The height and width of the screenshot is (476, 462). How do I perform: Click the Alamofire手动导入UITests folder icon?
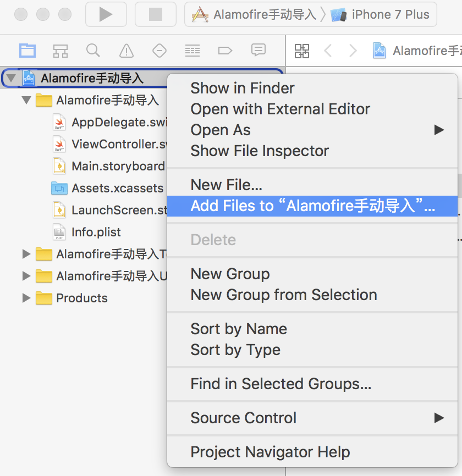pos(44,276)
